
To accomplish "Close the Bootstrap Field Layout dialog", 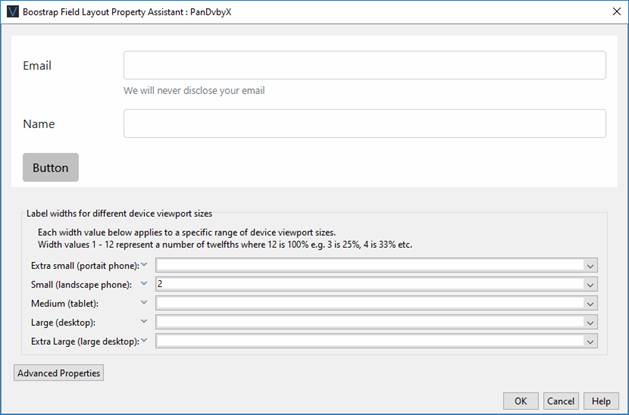I will [614, 11].
